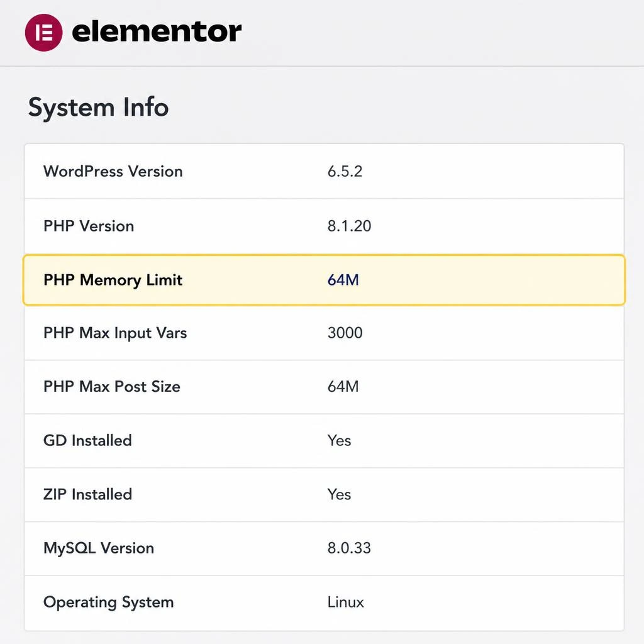Select the Yes value in GD Installed row
The image size is (644, 644).
click(339, 441)
